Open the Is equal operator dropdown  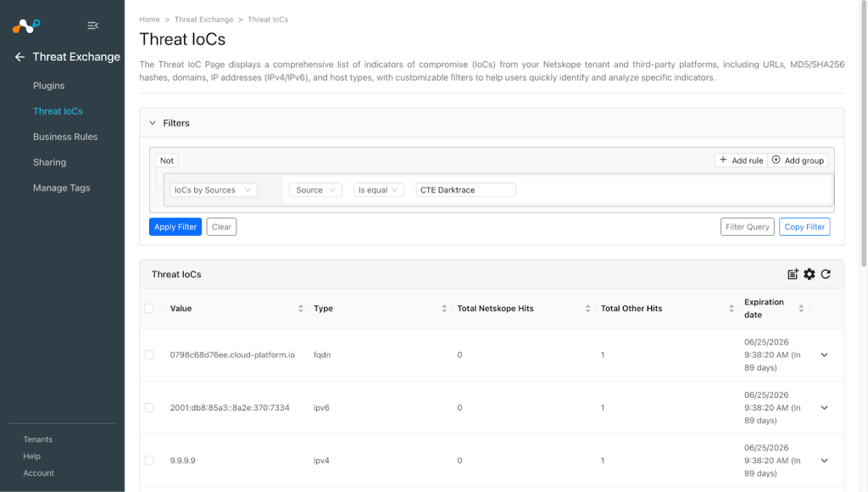tap(379, 190)
